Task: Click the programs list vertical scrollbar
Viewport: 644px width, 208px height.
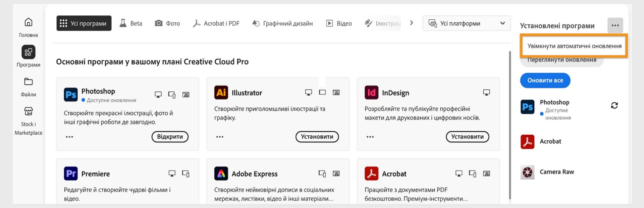Action: point(510,125)
